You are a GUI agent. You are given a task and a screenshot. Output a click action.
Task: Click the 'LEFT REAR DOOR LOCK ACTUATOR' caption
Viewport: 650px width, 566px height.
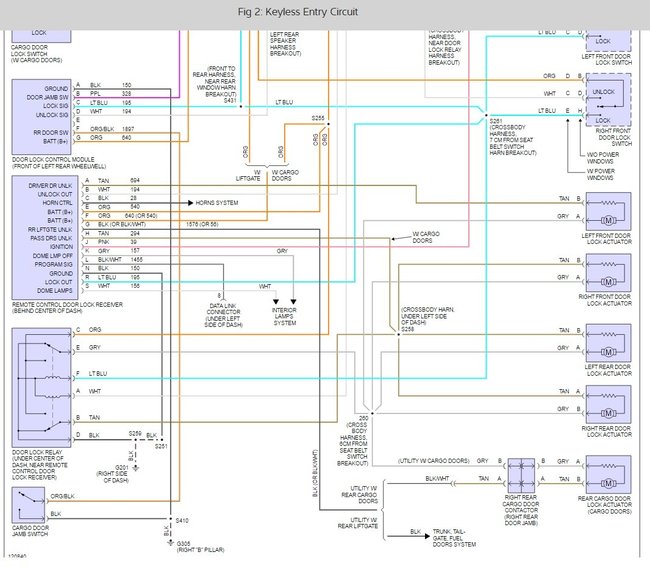tap(608, 370)
